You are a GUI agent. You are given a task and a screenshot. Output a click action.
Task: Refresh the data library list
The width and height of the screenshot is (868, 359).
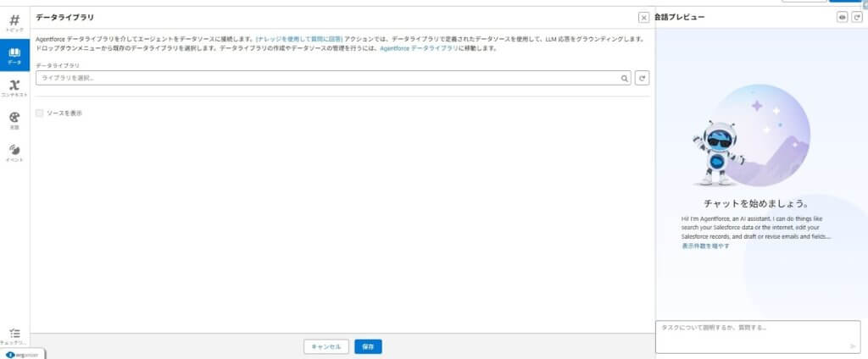[643, 78]
